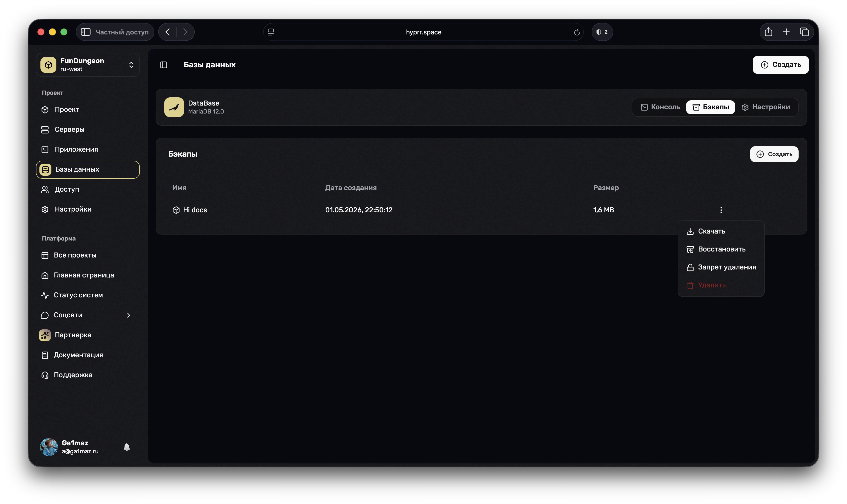
Task: Click the notification bell icon
Action: tap(127, 447)
